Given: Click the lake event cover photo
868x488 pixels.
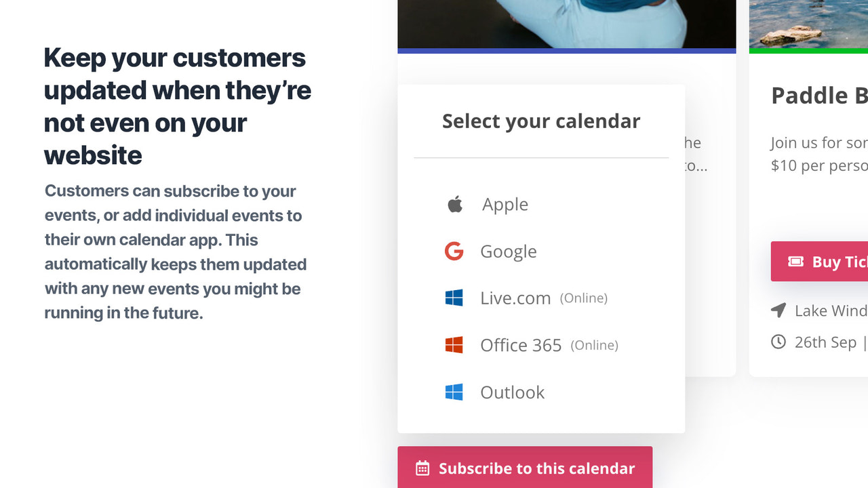Looking at the screenshot, I should [807, 24].
